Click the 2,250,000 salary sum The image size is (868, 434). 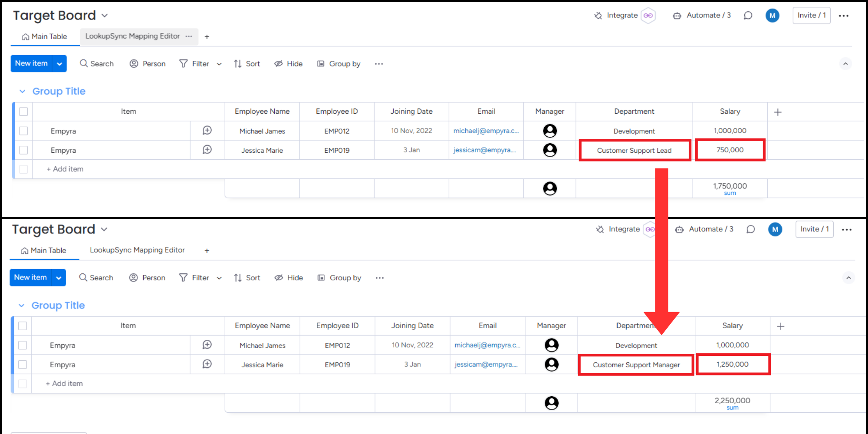733,401
